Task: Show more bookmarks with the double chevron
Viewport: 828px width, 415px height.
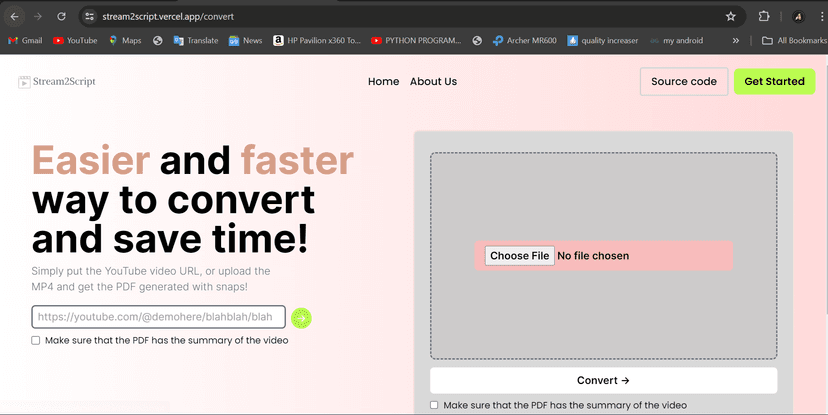Action: pyautogui.click(x=736, y=41)
